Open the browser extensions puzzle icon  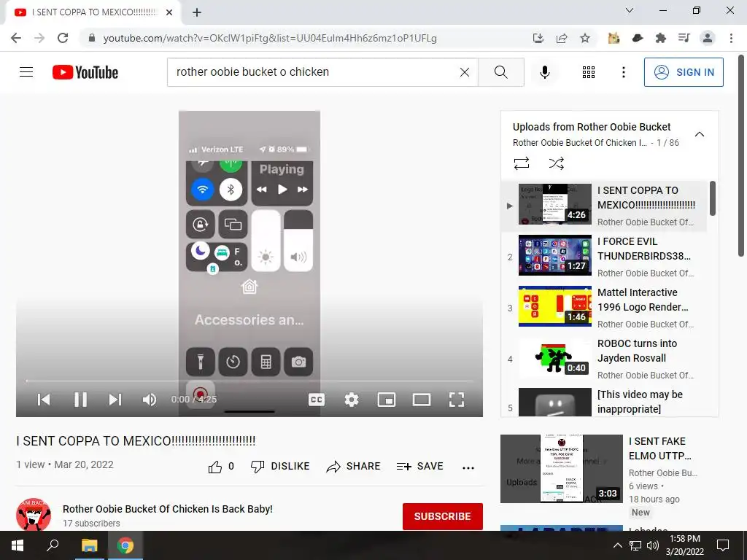tap(660, 38)
